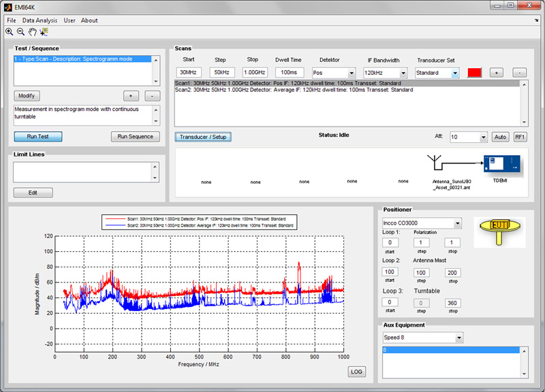Click Loop 2 Antenna Mast stop field 200
Screen dimensions: 545x392
452,272
